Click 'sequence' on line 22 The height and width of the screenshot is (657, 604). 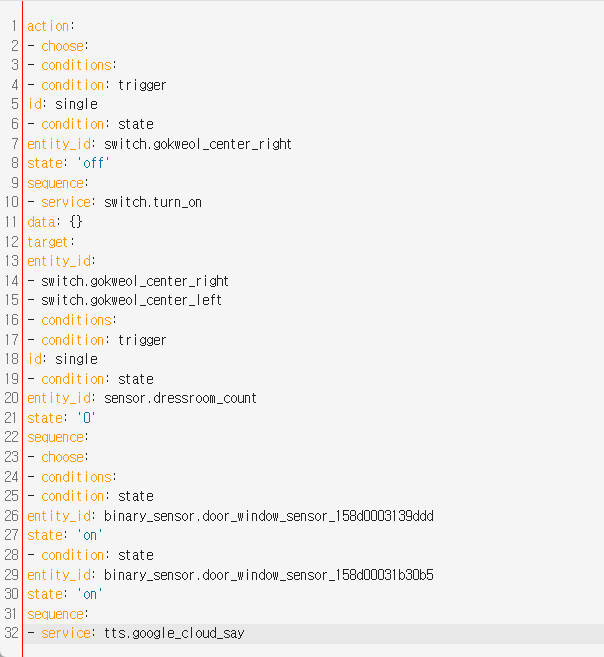point(55,437)
